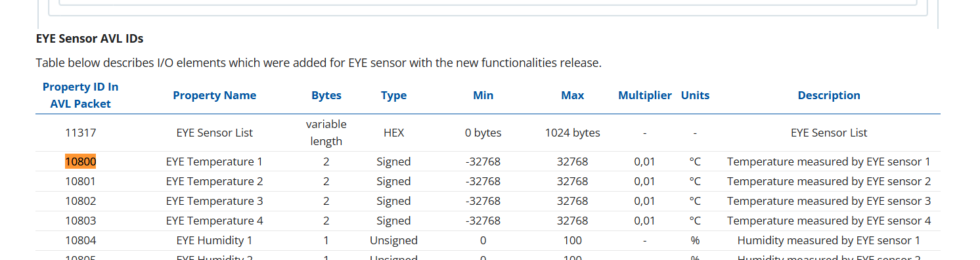Select the EYE Sensor List name cell
This screenshot has height=260, width=980.
click(215, 133)
